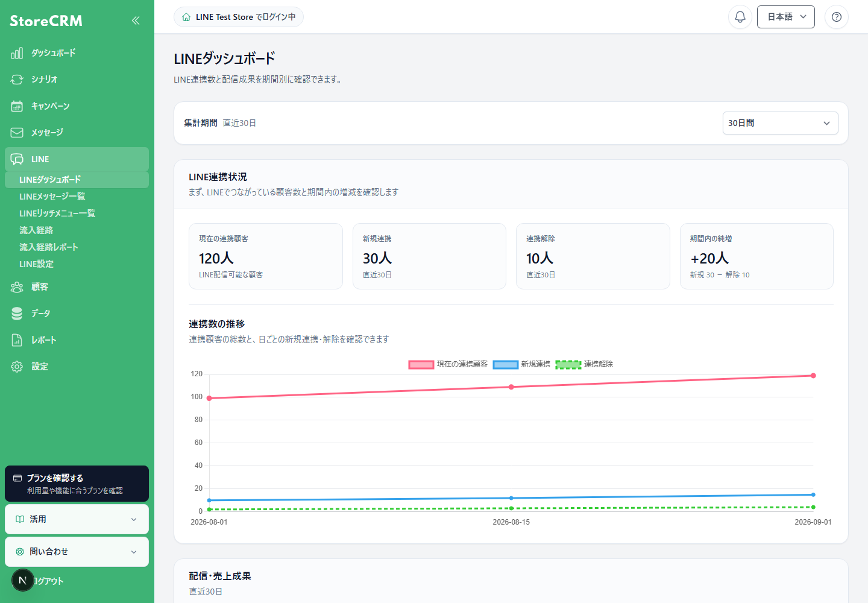
Task: Open the シナリオ menu item
Action: (x=77, y=80)
